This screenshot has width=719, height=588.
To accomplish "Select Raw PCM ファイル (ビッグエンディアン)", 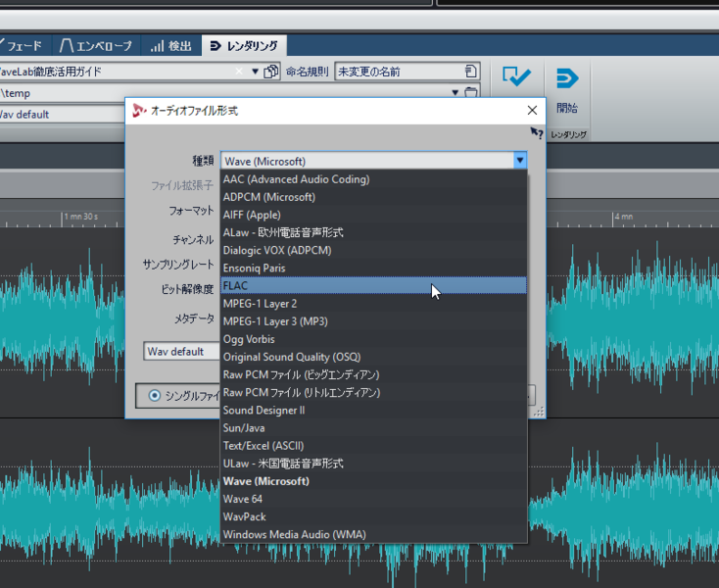I will point(373,374).
